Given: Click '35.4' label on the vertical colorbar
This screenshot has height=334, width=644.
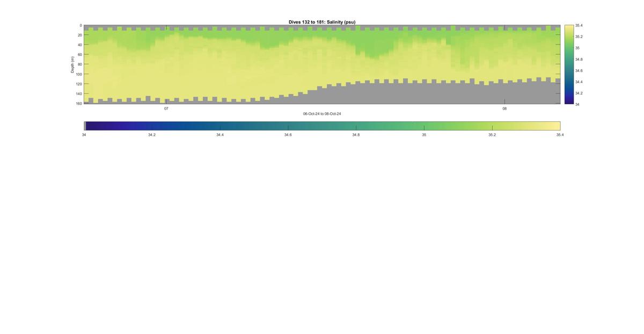Looking at the screenshot, I should point(579,25).
